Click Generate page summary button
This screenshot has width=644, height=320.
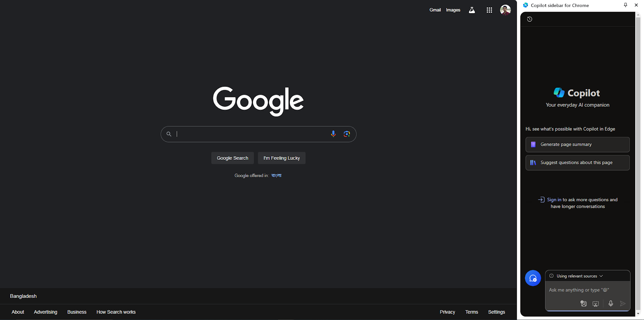pyautogui.click(x=578, y=145)
